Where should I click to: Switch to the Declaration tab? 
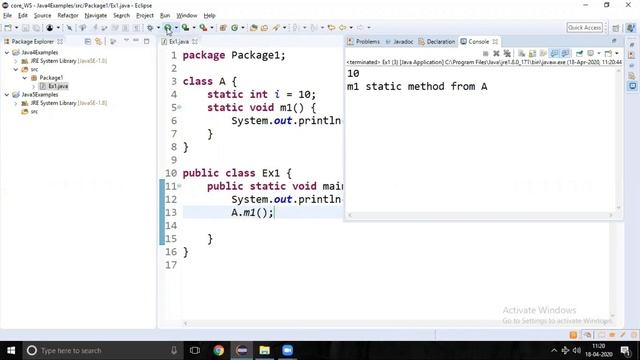point(437,42)
